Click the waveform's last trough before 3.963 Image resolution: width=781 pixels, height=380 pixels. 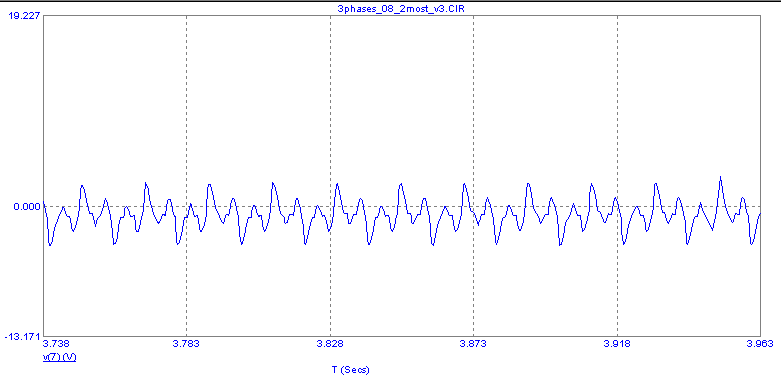(x=752, y=244)
